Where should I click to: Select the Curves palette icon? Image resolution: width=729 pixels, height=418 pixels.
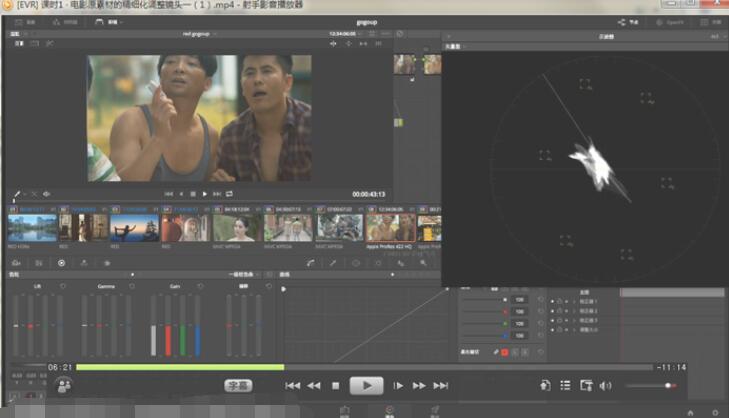click(311, 263)
